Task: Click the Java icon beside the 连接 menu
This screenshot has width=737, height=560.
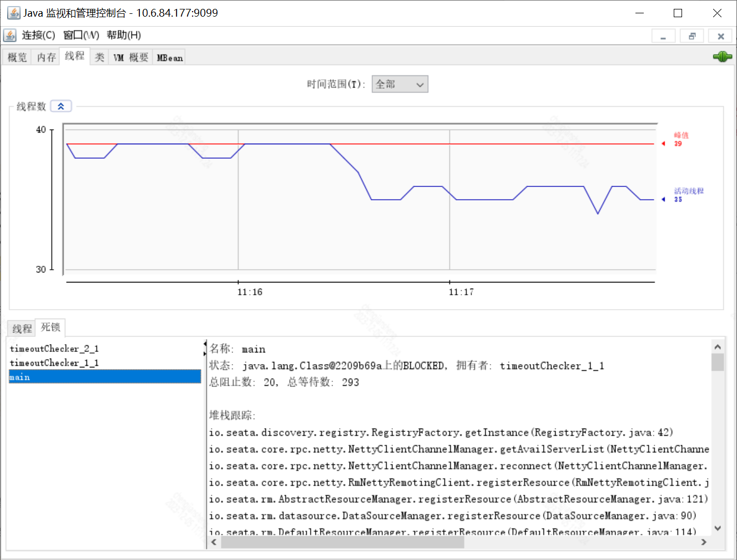Action: tap(10, 36)
